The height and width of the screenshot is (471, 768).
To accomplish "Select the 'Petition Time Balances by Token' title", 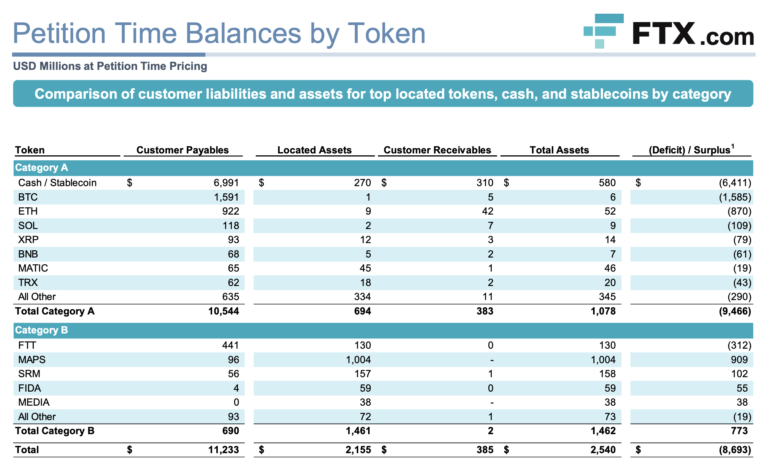I will point(219,34).
